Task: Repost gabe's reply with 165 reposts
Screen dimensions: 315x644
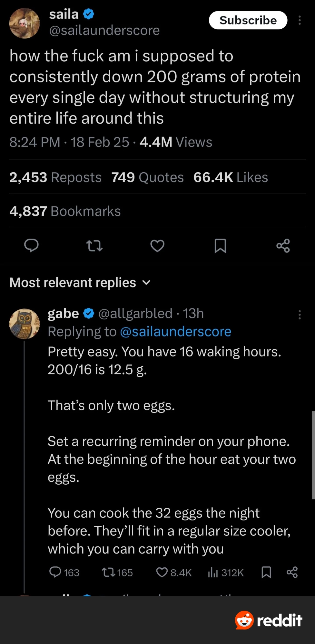Action: (107, 572)
